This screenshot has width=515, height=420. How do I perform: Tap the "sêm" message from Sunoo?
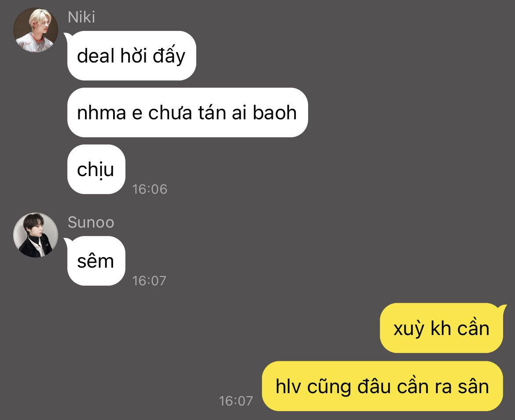[96, 261]
